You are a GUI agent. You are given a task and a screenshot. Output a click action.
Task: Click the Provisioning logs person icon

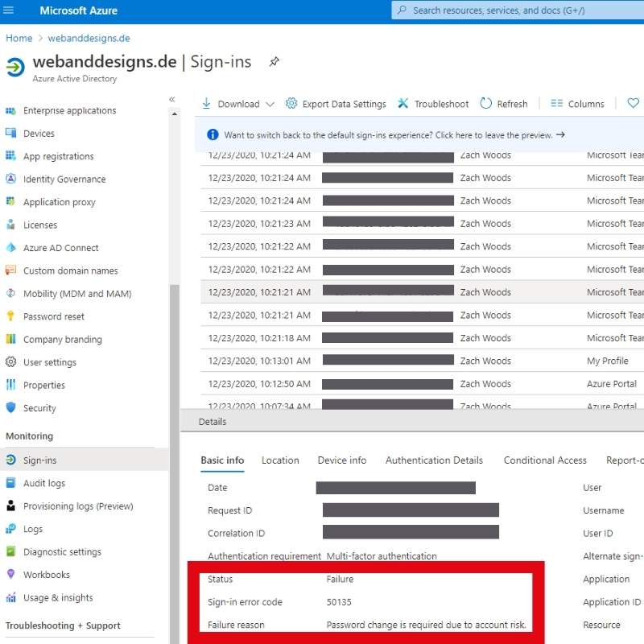click(10, 506)
